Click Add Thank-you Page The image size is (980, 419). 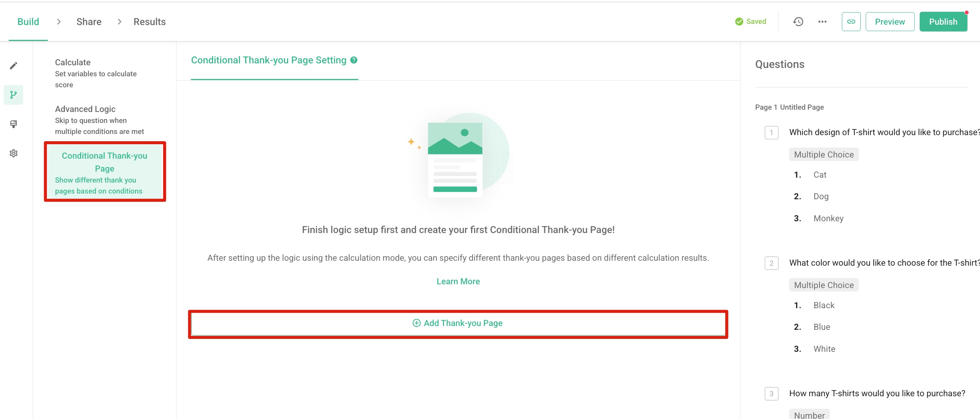pos(458,323)
